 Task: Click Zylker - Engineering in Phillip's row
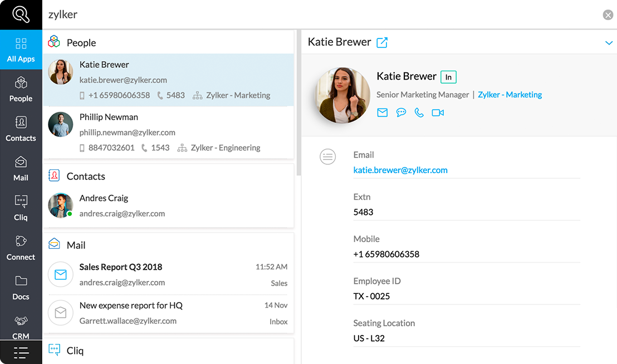(x=226, y=148)
